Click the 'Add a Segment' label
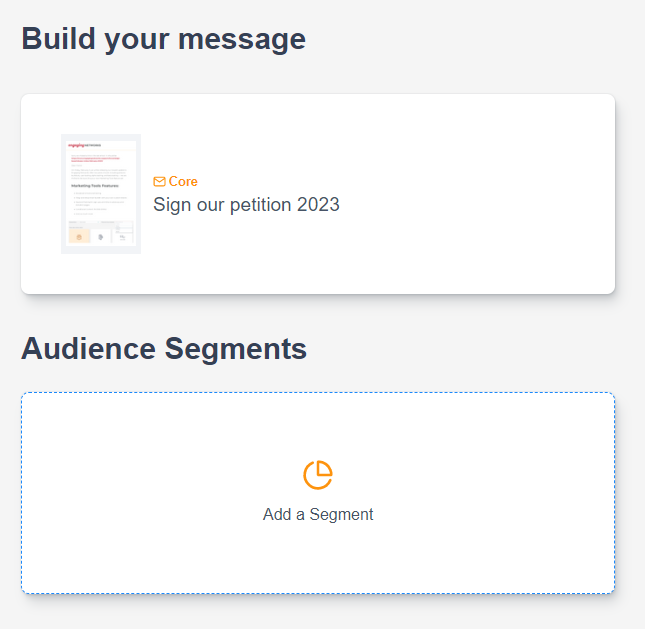The width and height of the screenshot is (645, 629). [318, 515]
